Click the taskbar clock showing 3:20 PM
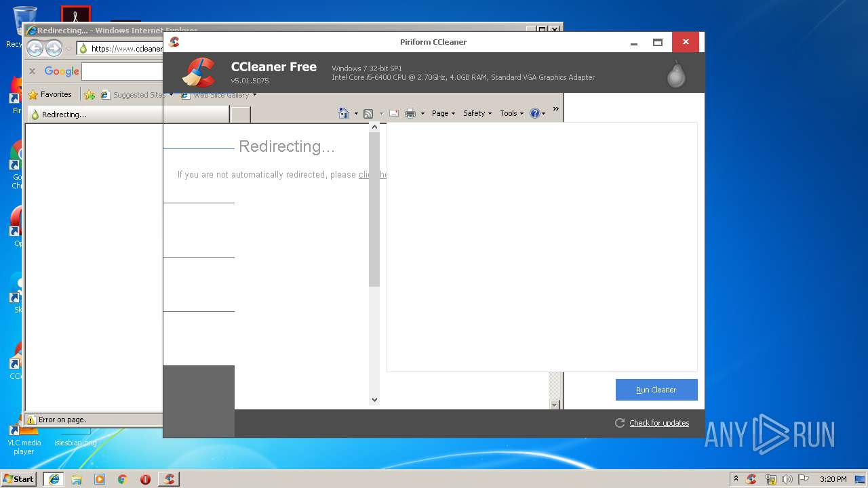Screen dimensions: 868x488 pyautogui.click(x=833, y=479)
